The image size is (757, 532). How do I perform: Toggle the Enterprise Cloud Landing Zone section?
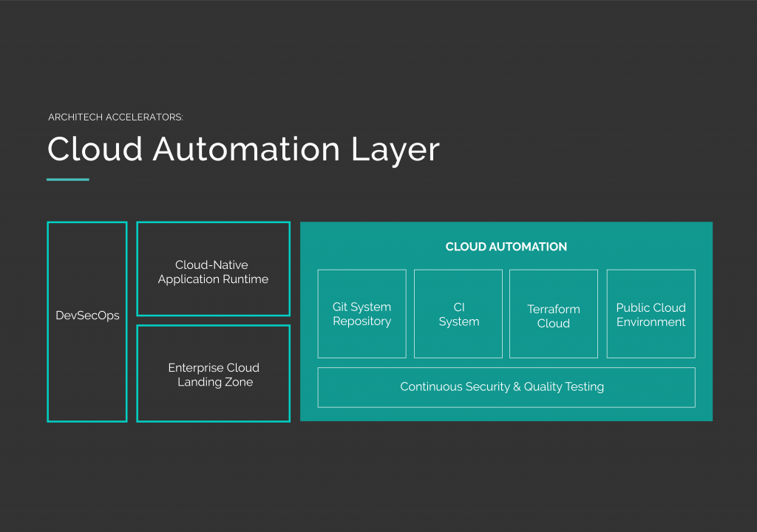point(213,375)
